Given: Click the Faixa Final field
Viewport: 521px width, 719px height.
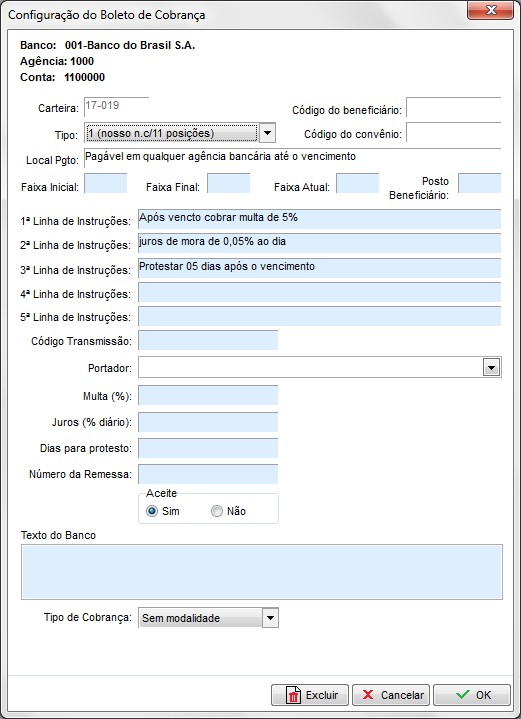Looking at the screenshot, I should pos(228,183).
